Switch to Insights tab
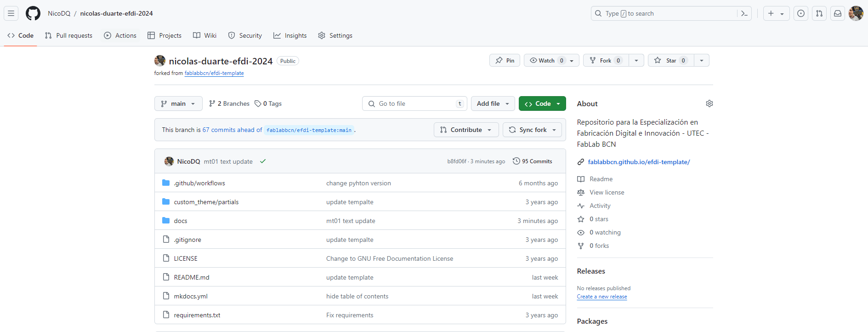 click(x=290, y=35)
